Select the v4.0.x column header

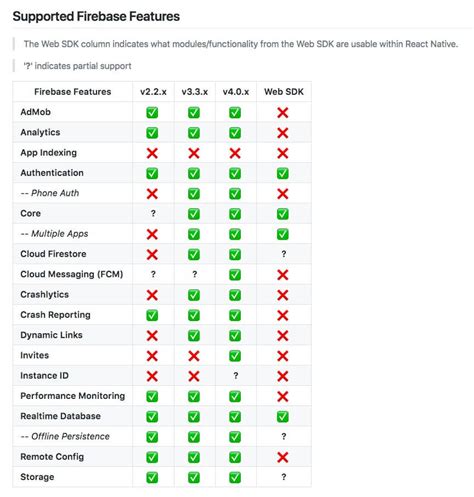(236, 92)
